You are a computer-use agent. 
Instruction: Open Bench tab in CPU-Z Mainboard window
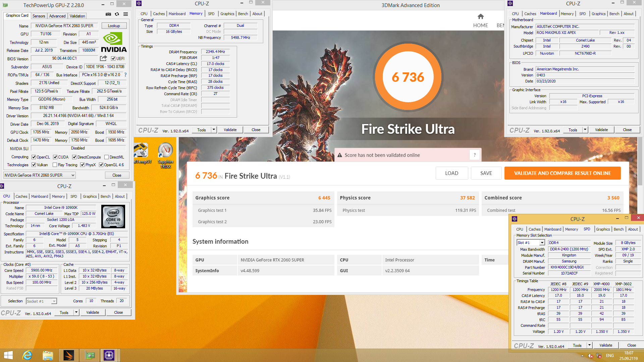(614, 14)
